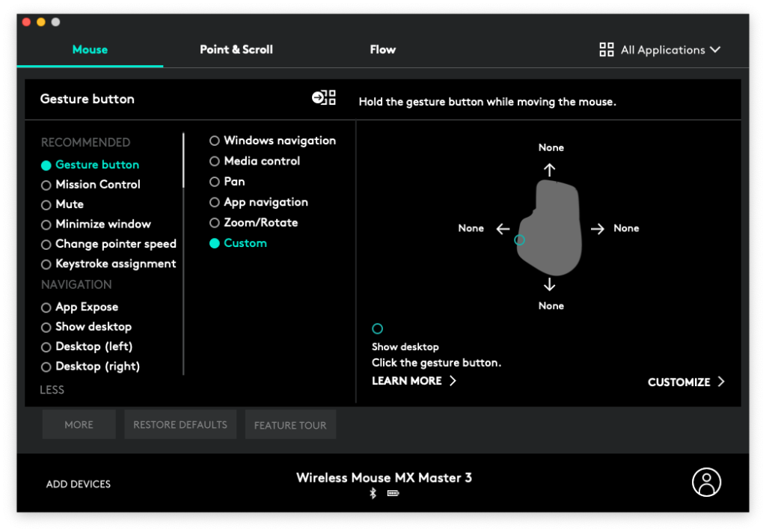Click the right arrow gesture direction
766x532 pixels.
click(597, 229)
